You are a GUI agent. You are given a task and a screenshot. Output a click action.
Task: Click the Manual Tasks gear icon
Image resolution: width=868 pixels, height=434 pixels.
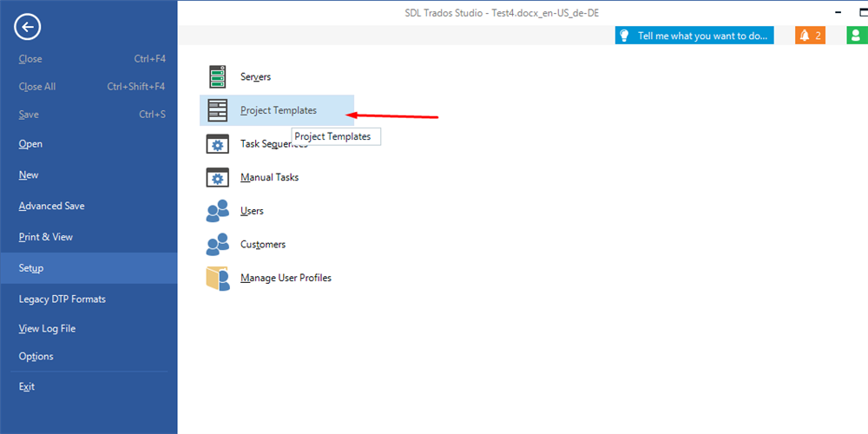[x=218, y=177]
